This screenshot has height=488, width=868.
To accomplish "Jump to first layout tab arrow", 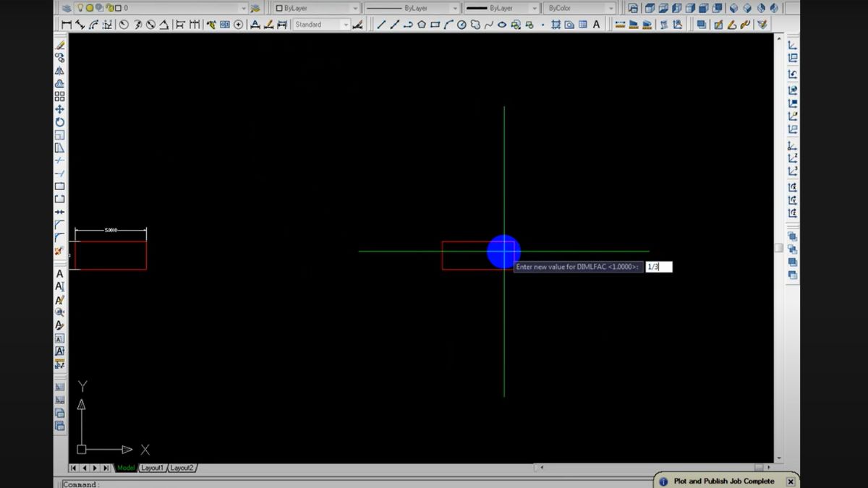I will [74, 468].
